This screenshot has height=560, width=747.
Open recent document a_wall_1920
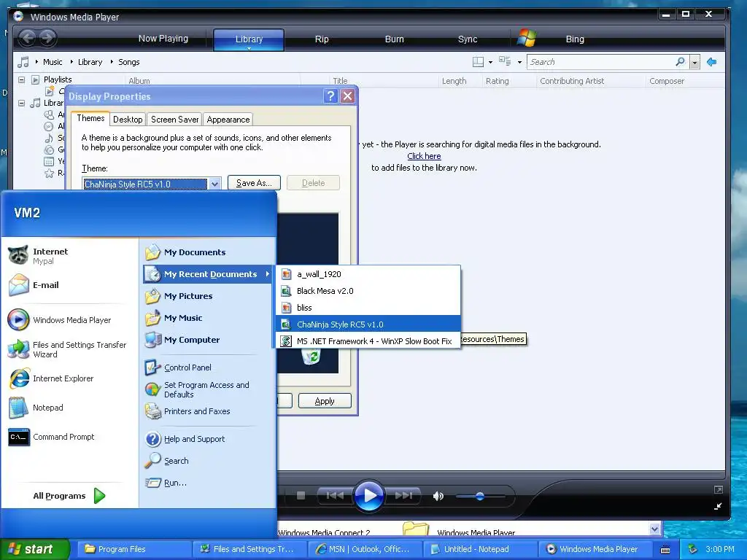(368, 274)
